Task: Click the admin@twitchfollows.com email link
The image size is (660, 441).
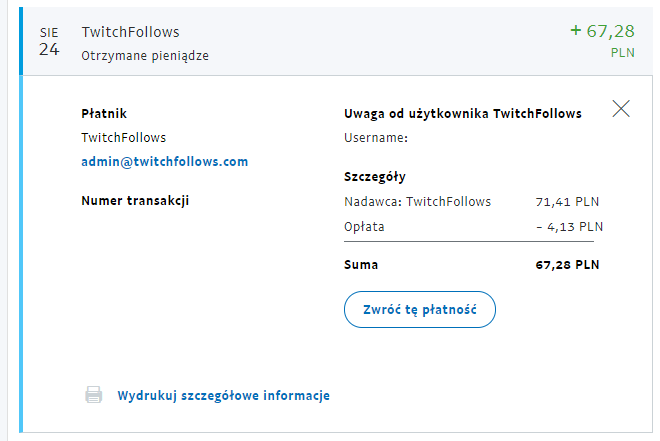Action: click(164, 161)
